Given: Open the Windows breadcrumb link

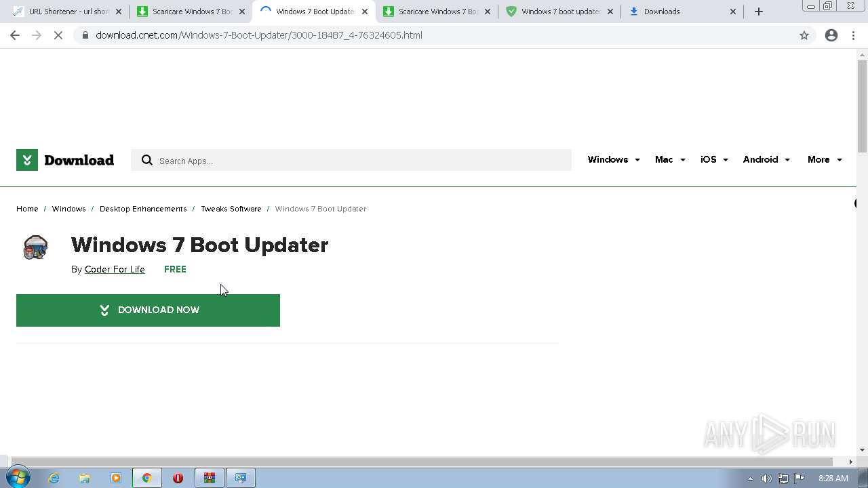Looking at the screenshot, I should (68, 209).
